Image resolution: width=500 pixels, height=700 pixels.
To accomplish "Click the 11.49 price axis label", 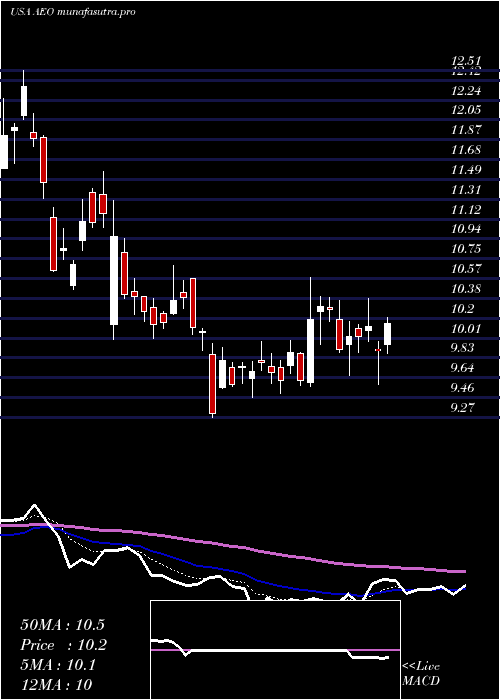I will click(466, 170).
